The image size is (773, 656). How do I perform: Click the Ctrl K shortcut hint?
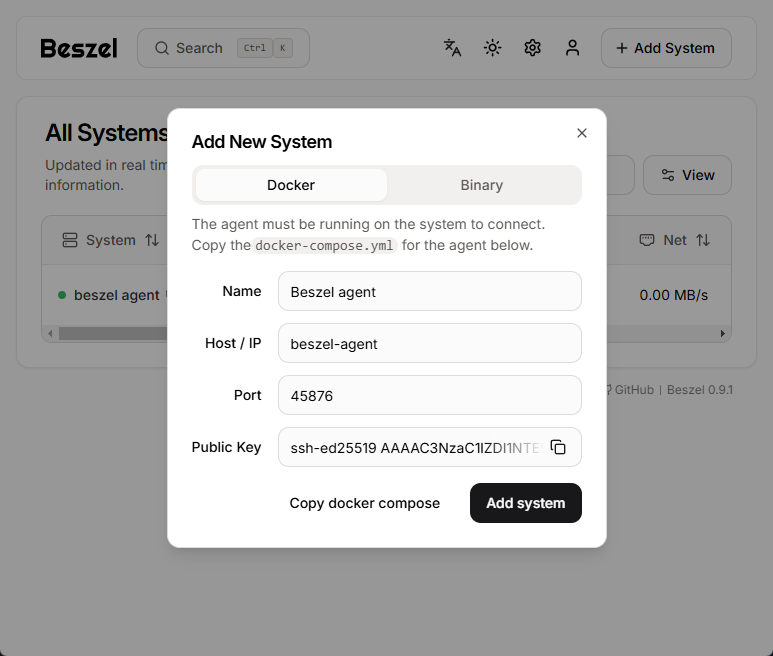click(x=265, y=48)
